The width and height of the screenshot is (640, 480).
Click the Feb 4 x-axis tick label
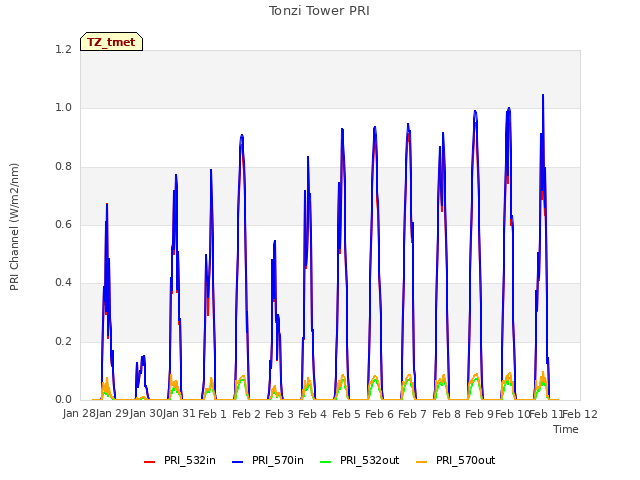pos(312,414)
